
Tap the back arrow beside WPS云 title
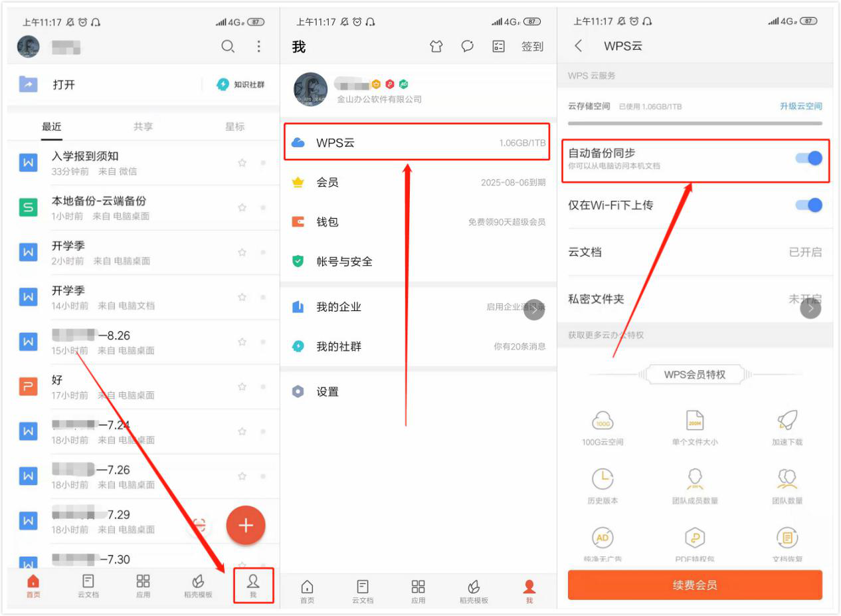(578, 46)
